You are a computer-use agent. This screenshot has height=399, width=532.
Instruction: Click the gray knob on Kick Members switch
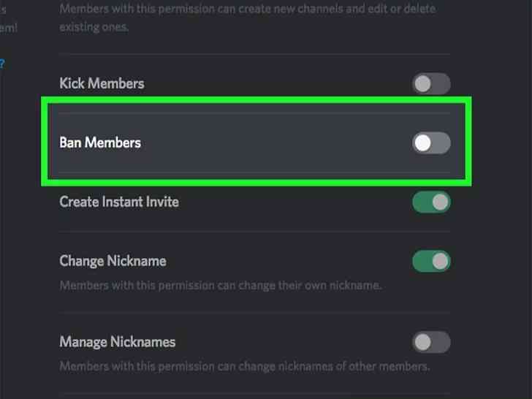[422, 84]
